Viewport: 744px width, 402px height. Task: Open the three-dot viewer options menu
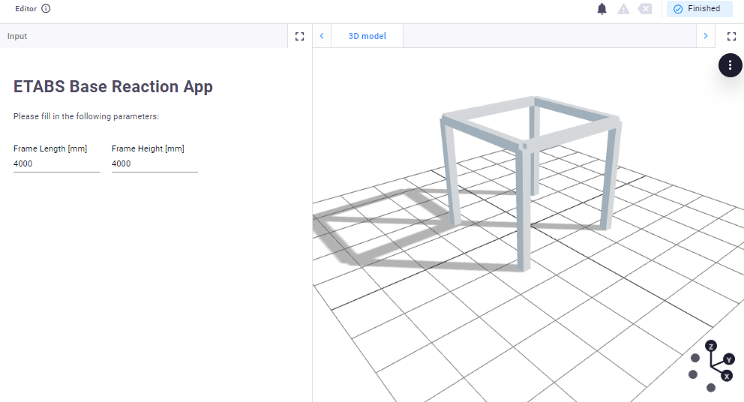click(730, 64)
